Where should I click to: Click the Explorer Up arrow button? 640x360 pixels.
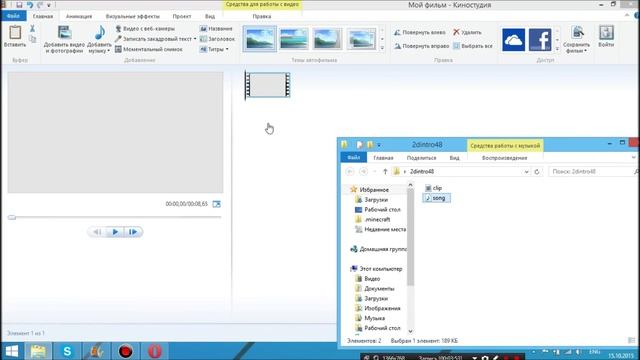click(x=385, y=171)
